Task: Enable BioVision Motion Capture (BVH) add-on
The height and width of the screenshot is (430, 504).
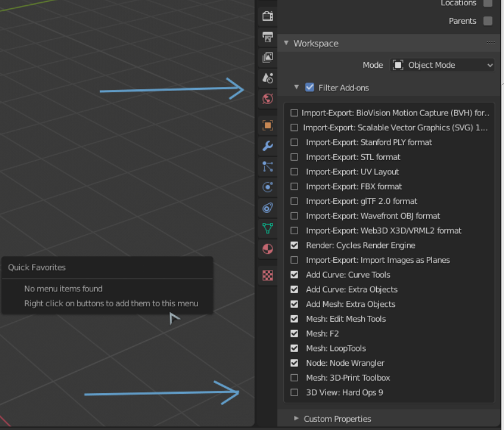Action: click(x=294, y=113)
